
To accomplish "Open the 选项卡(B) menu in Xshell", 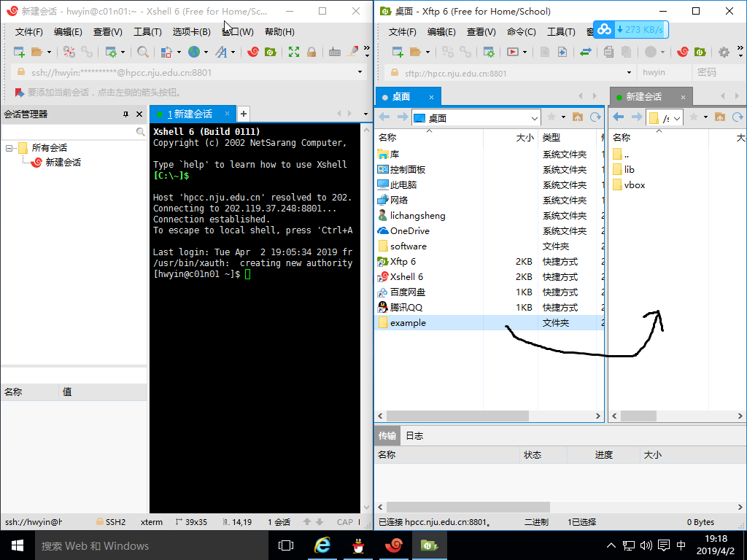I will coord(192,32).
